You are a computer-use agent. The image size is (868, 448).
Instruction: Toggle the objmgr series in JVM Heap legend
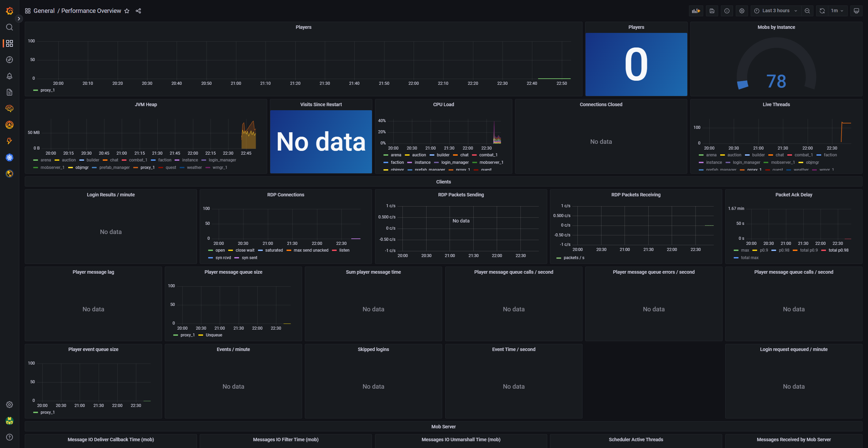click(82, 168)
